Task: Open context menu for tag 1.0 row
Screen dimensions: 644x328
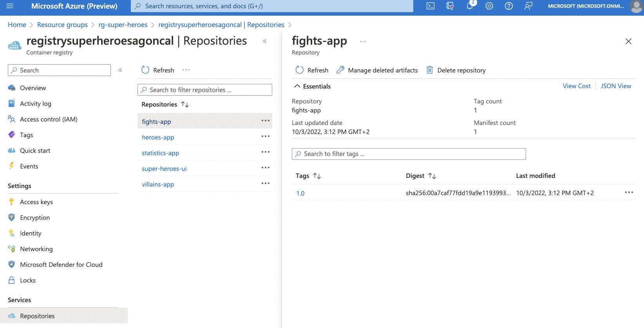Action: pyautogui.click(x=629, y=192)
